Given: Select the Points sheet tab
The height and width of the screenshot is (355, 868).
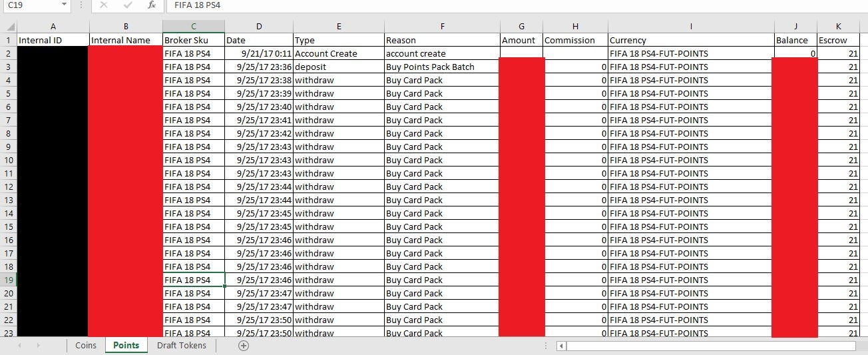Looking at the screenshot, I should click(x=126, y=345).
